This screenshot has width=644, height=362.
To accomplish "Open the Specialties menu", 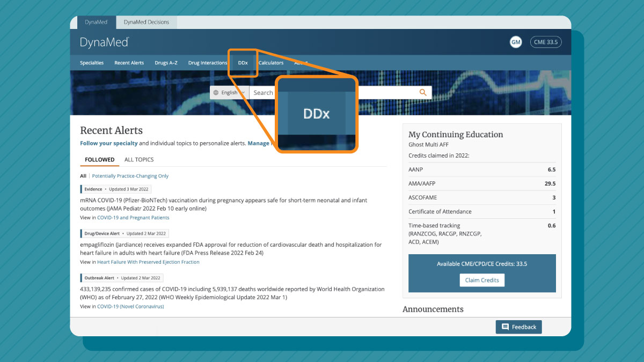I will tap(91, 63).
